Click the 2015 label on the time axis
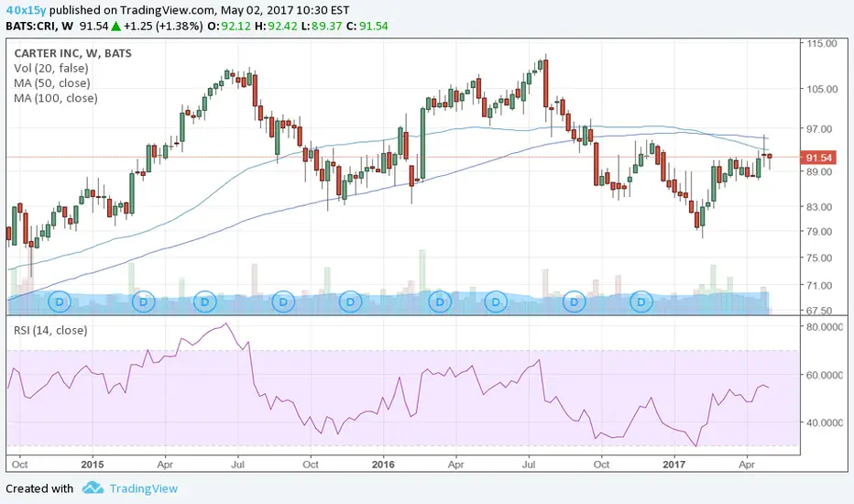 (92, 465)
